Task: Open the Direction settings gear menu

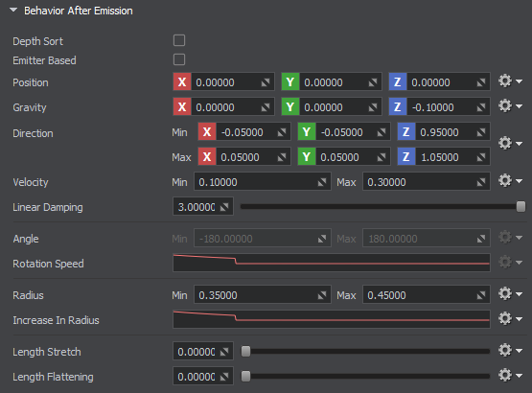Action: (510, 144)
